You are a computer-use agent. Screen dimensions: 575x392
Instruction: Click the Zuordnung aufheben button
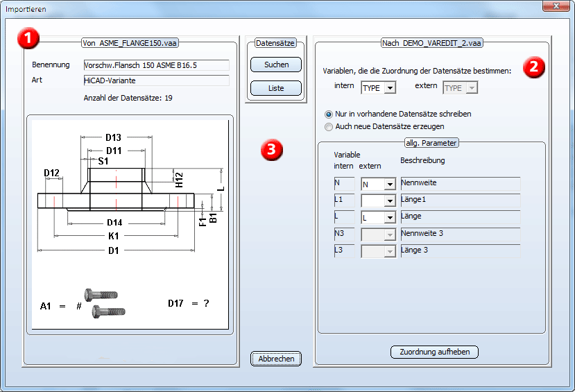point(435,352)
